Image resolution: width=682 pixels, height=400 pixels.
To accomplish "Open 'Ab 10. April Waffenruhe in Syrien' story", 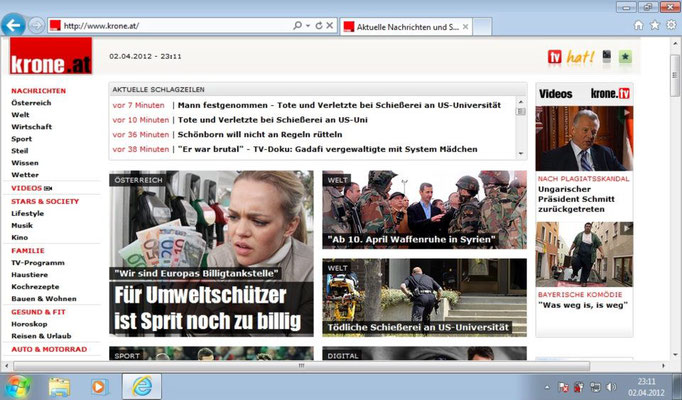I will [x=425, y=210].
